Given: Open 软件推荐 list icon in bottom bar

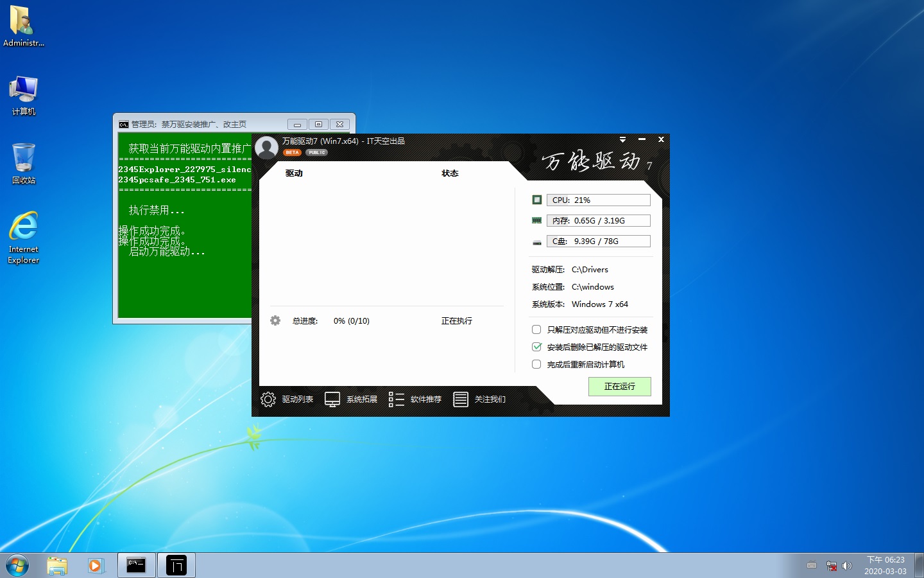Looking at the screenshot, I should pos(397,399).
